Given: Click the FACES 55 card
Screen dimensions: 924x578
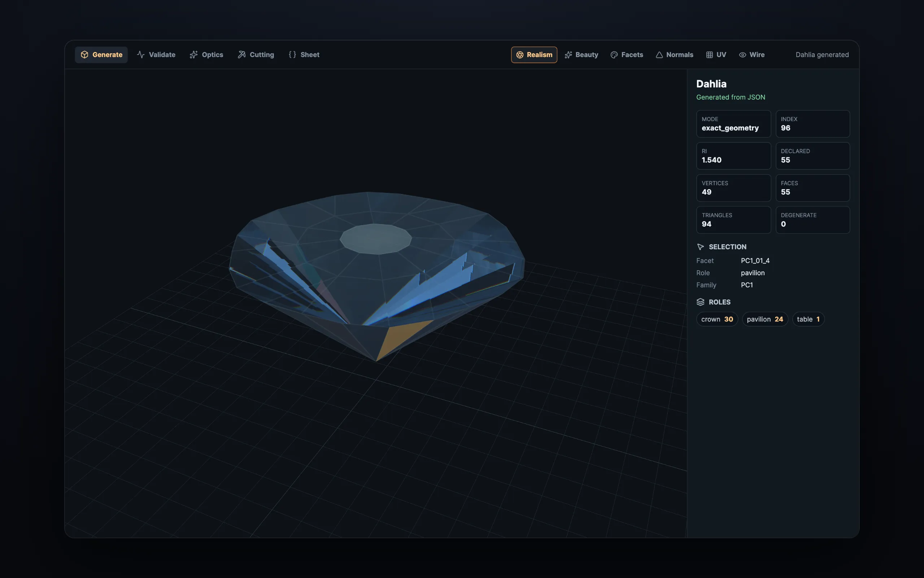Looking at the screenshot, I should pos(813,188).
